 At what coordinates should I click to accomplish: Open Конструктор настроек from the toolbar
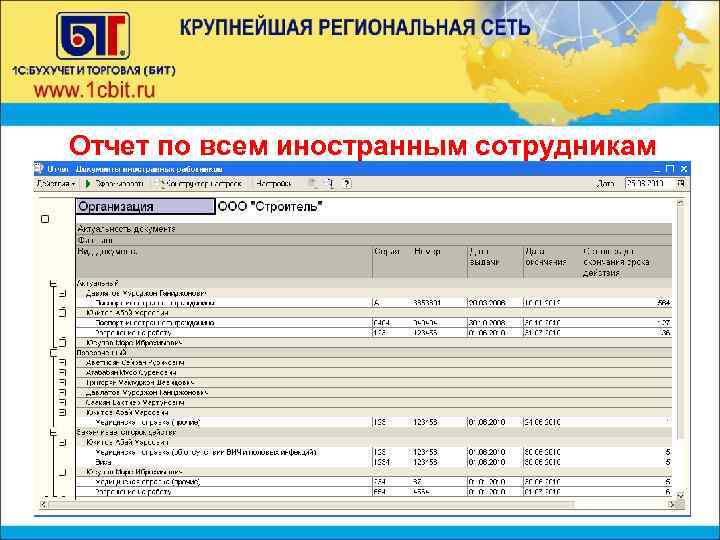(x=201, y=184)
